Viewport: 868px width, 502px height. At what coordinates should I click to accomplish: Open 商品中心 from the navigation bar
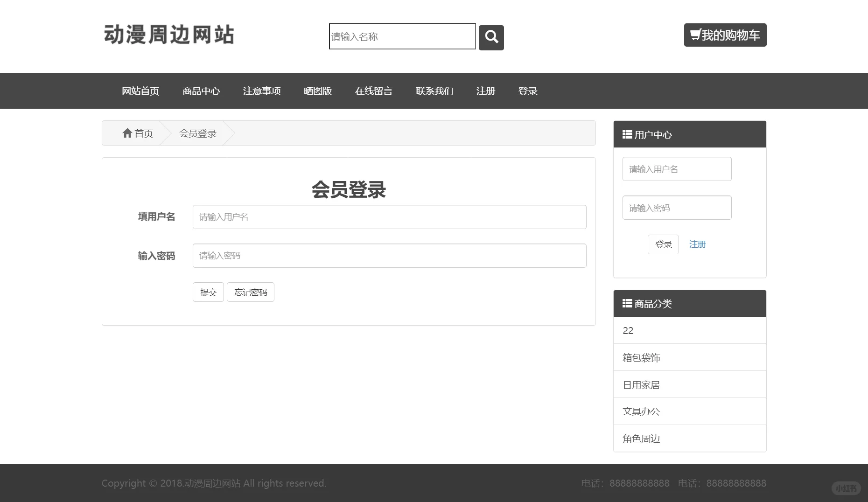click(201, 91)
